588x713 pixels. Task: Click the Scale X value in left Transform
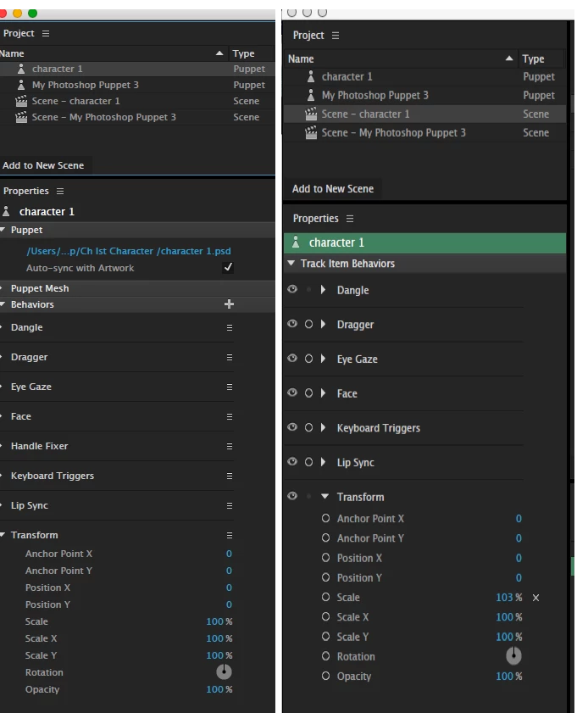coord(214,638)
